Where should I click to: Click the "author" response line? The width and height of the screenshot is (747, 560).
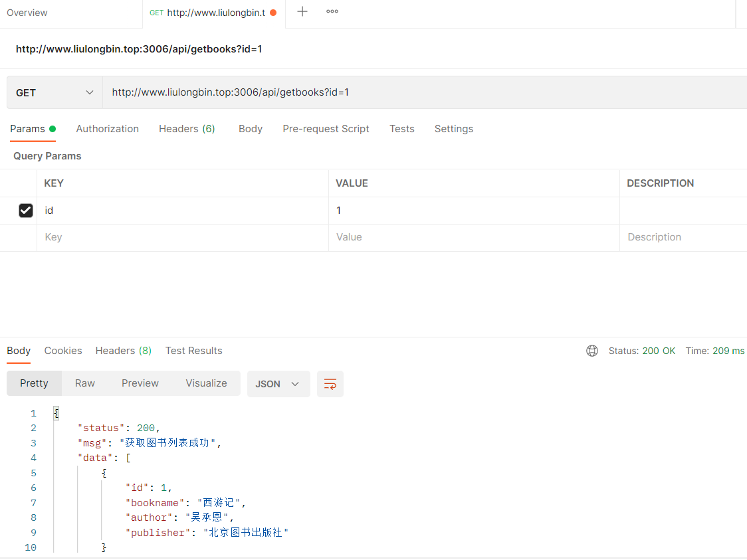tap(179, 517)
